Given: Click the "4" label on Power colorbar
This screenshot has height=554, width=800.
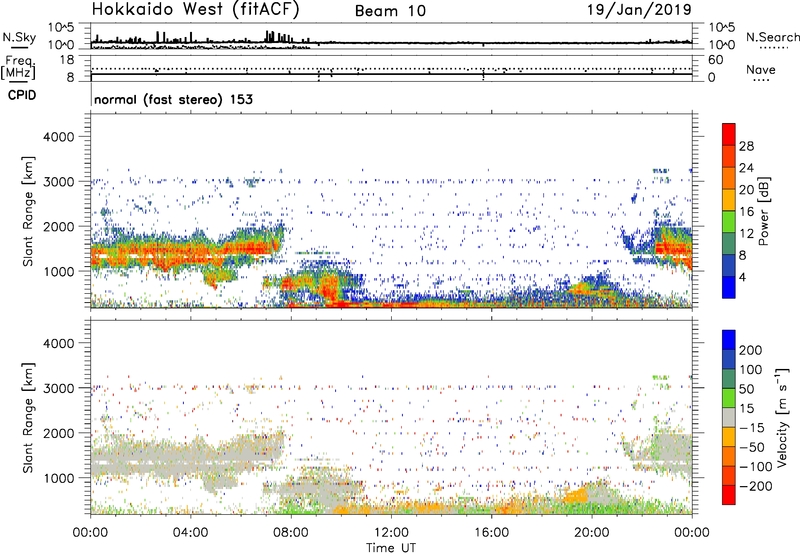Looking at the screenshot, I should tap(742, 277).
